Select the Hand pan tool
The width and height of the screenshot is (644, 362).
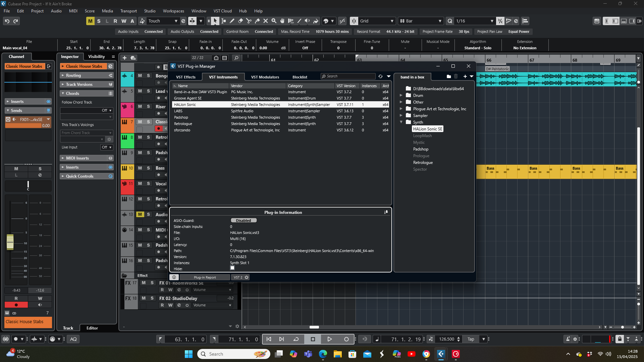[282, 21]
